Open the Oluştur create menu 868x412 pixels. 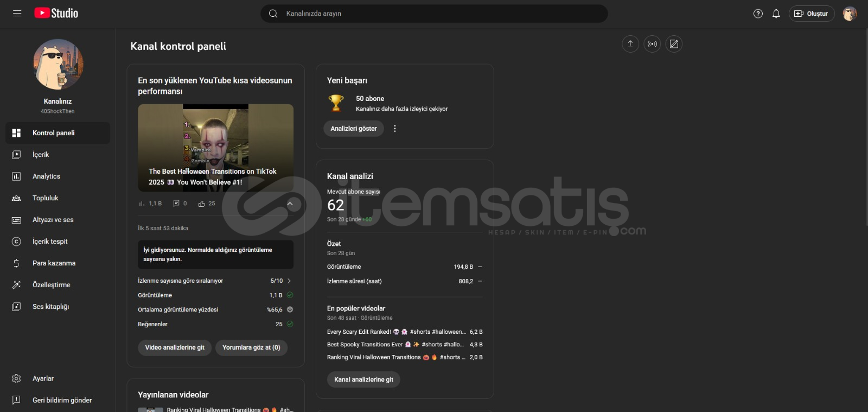pos(811,14)
